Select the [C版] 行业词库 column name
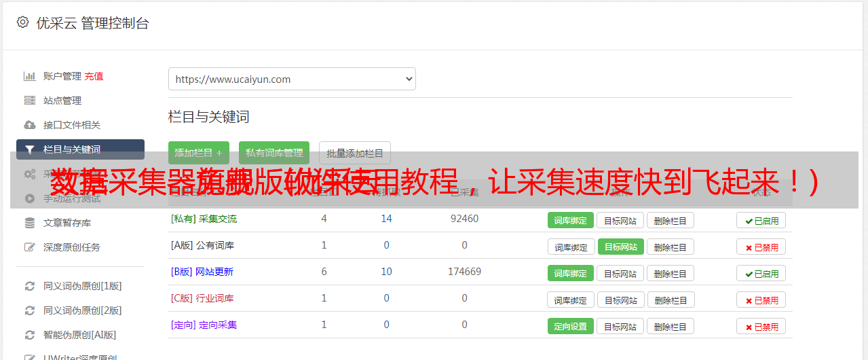This screenshot has width=868, height=360. (202, 298)
